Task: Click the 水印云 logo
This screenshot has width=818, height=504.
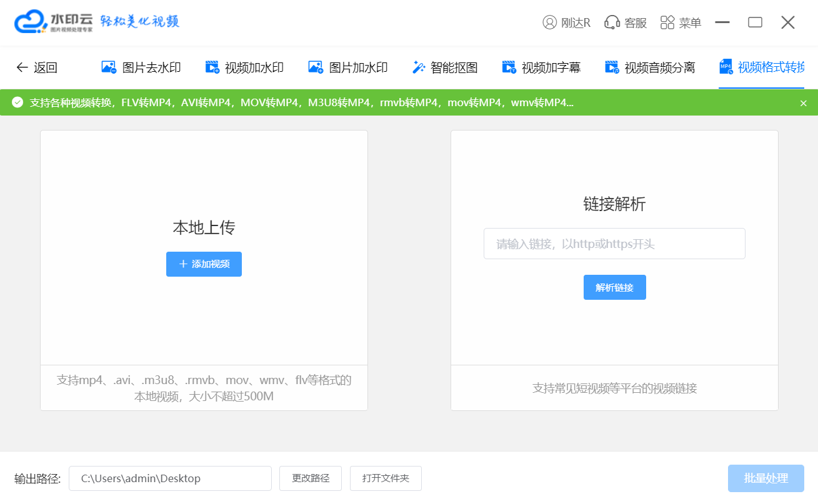Action: tap(62, 21)
